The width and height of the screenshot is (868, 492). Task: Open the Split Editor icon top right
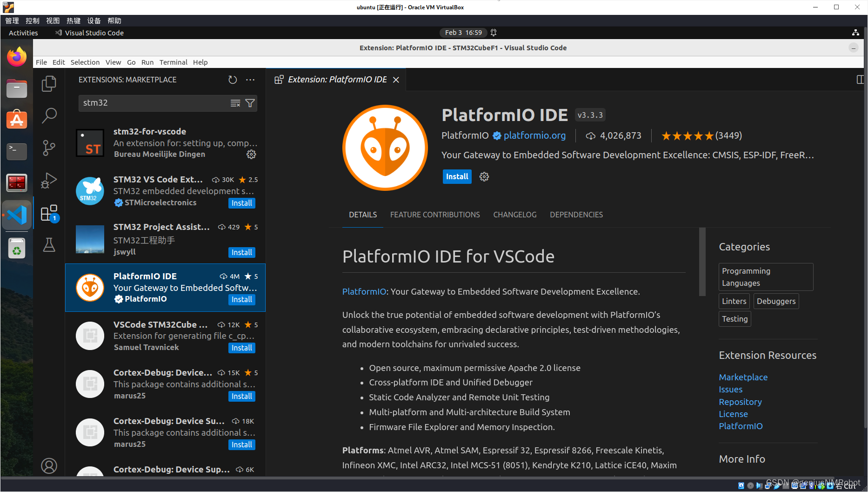pyautogui.click(x=860, y=80)
